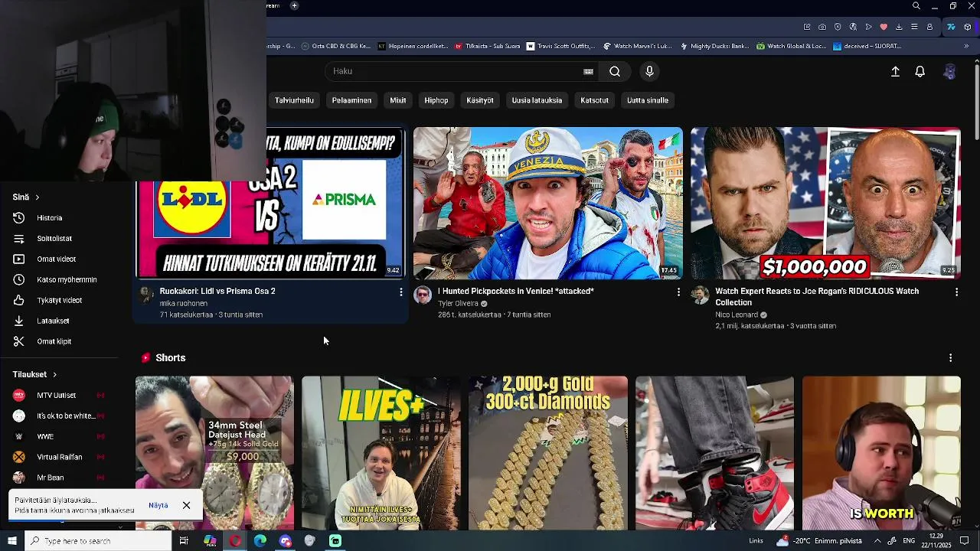Screen dimensions: 980x551
Task: Select the Uusia latauksia filter chip
Action: 537,100
